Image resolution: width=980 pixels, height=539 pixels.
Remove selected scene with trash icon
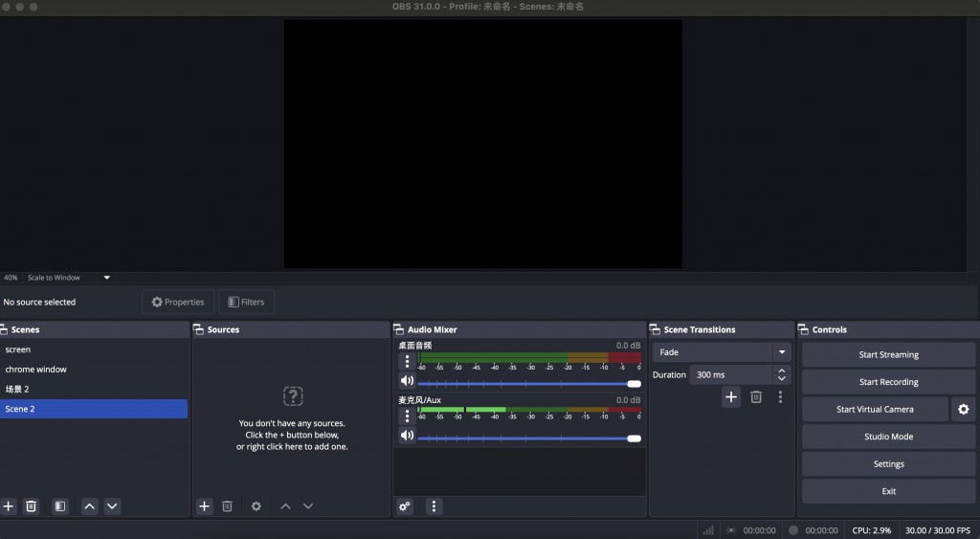click(31, 506)
